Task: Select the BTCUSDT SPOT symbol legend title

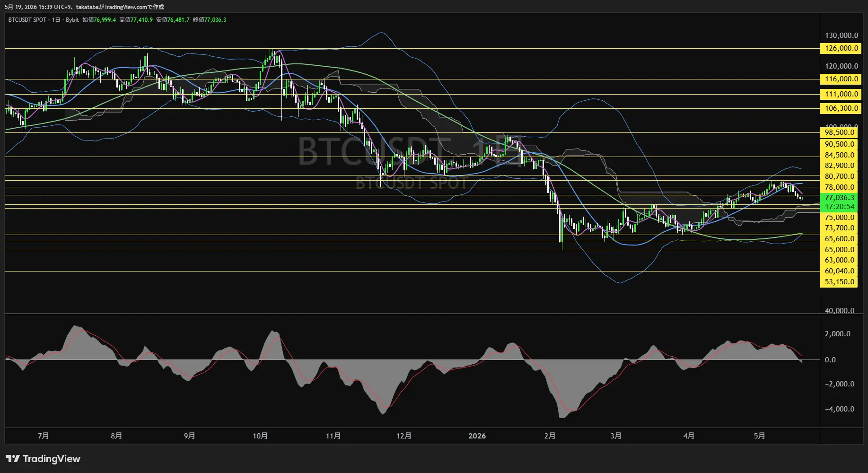Action: point(27,20)
